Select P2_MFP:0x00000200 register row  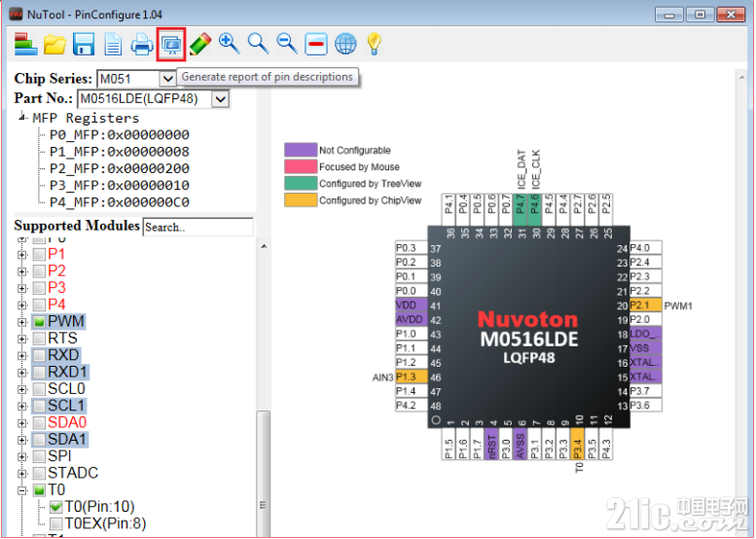pos(119,168)
